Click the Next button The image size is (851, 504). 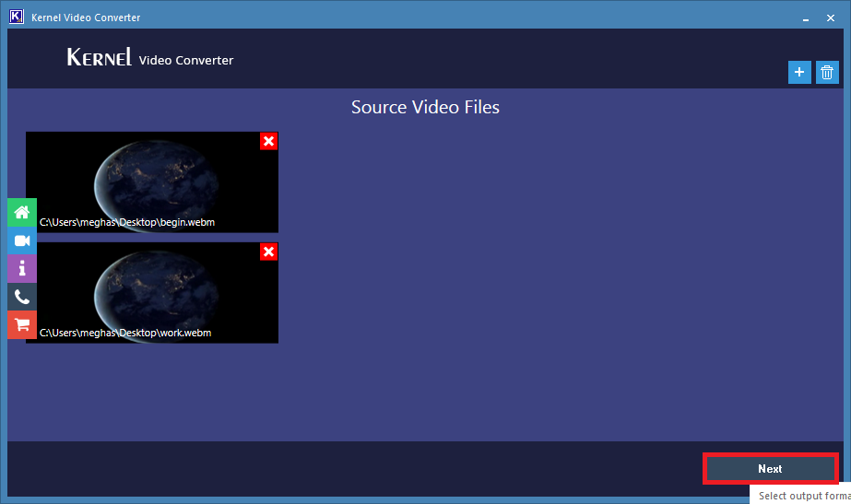pos(770,469)
